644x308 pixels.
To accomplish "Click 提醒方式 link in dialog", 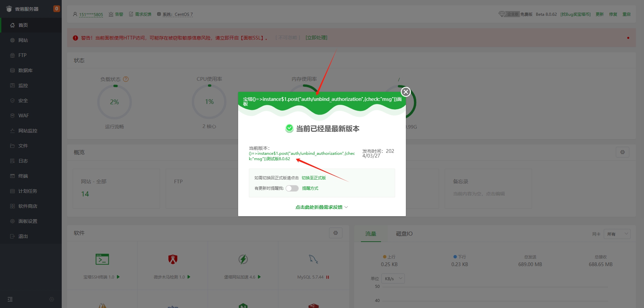I will (310, 188).
